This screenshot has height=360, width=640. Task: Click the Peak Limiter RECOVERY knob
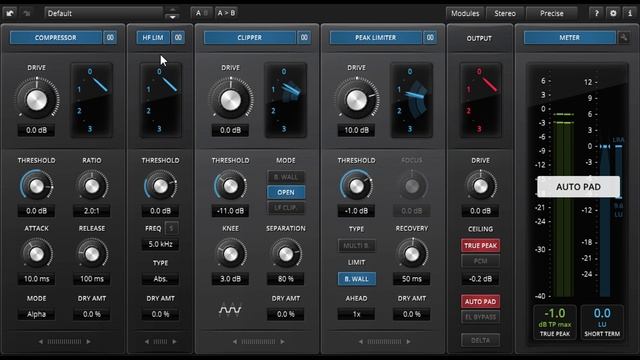(412, 254)
